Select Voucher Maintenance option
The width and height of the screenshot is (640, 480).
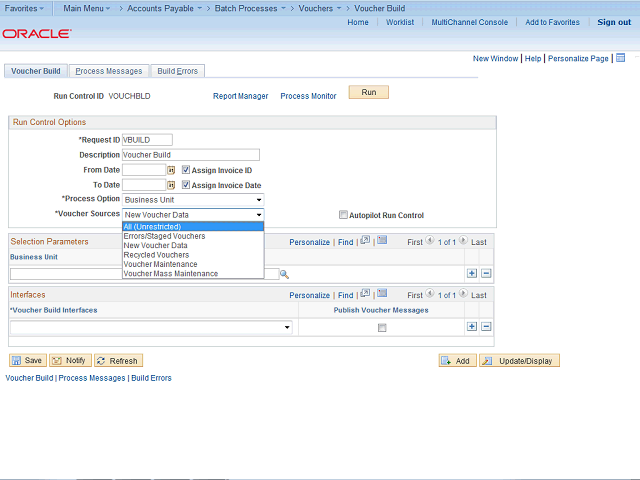(193, 264)
